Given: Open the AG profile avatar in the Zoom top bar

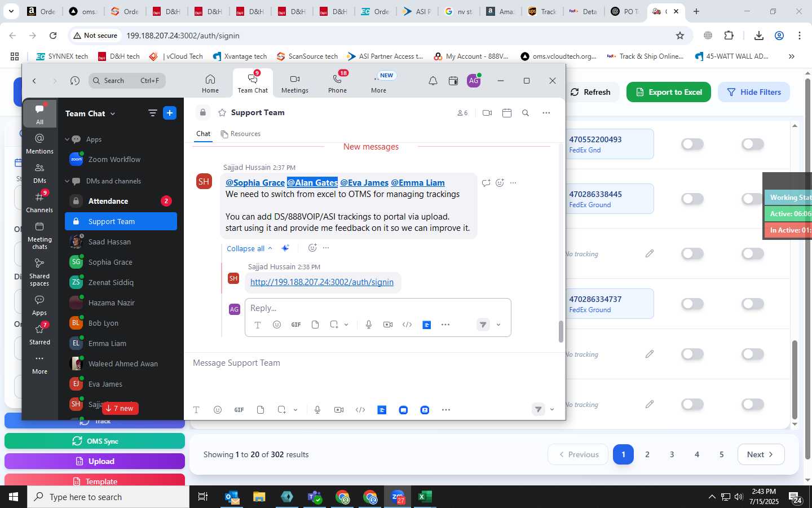Looking at the screenshot, I should point(474,81).
